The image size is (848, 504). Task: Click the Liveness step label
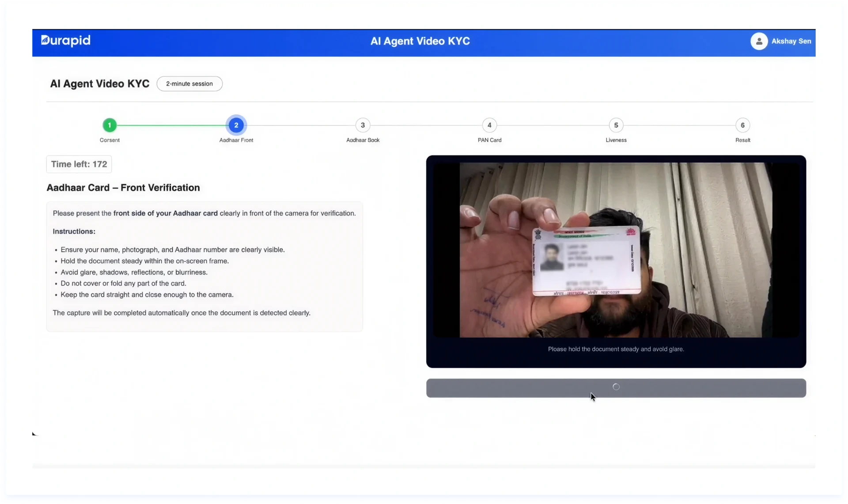[616, 140]
